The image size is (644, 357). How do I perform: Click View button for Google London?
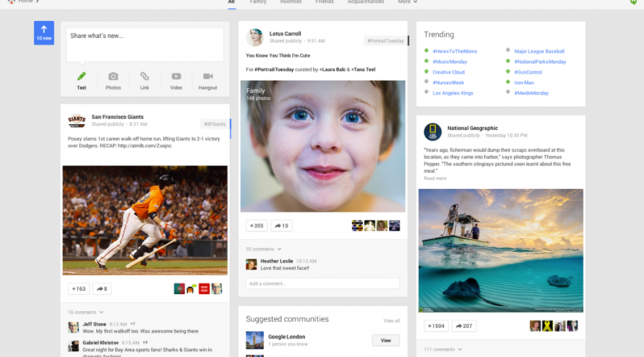pyautogui.click(x=385, y=340)
